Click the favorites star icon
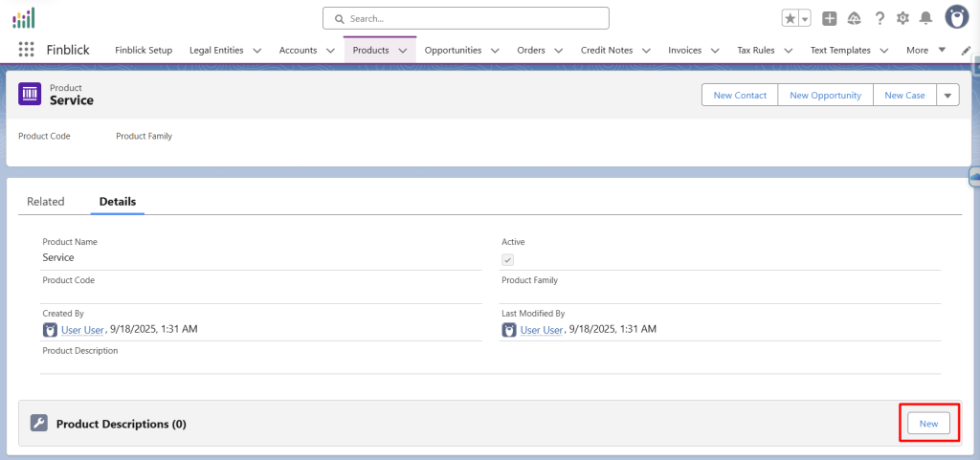The width and height of the screenshot is (980, 460). point(790,18)
